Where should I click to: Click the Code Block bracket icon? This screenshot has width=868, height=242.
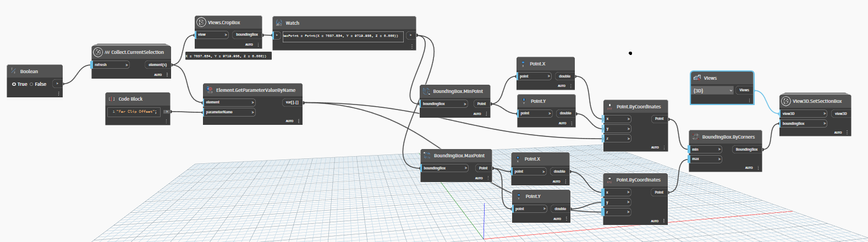pyautogui.click(x=112, y=99)
